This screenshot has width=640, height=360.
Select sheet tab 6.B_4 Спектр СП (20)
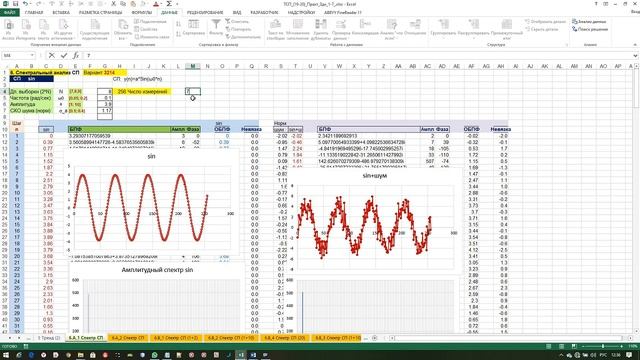point(285,338)
